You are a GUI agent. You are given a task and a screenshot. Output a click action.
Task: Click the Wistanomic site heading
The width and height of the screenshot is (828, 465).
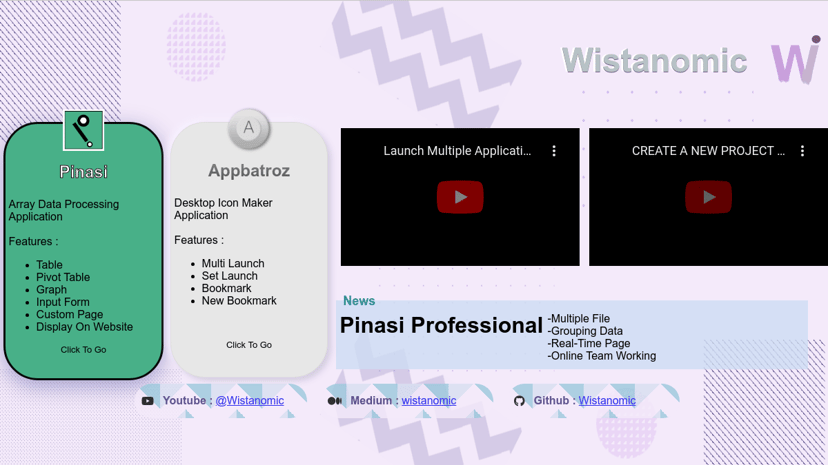pyautogui.click(x=654, y=60)
